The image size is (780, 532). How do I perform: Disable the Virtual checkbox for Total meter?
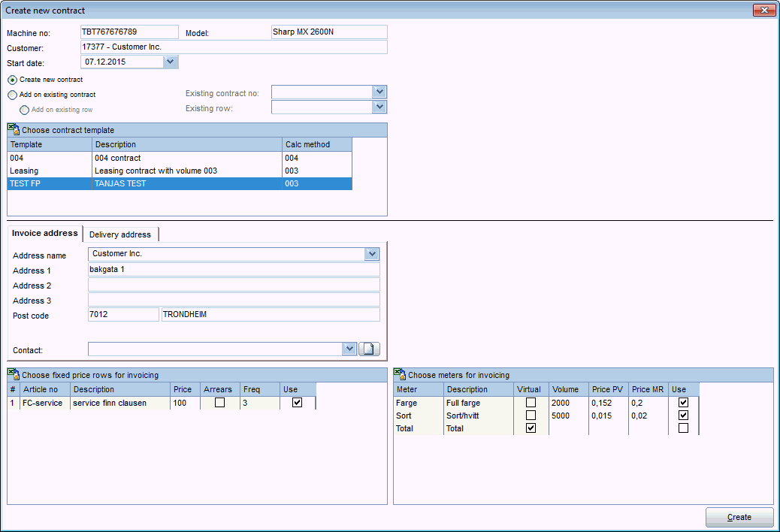(x=531, y=428)
